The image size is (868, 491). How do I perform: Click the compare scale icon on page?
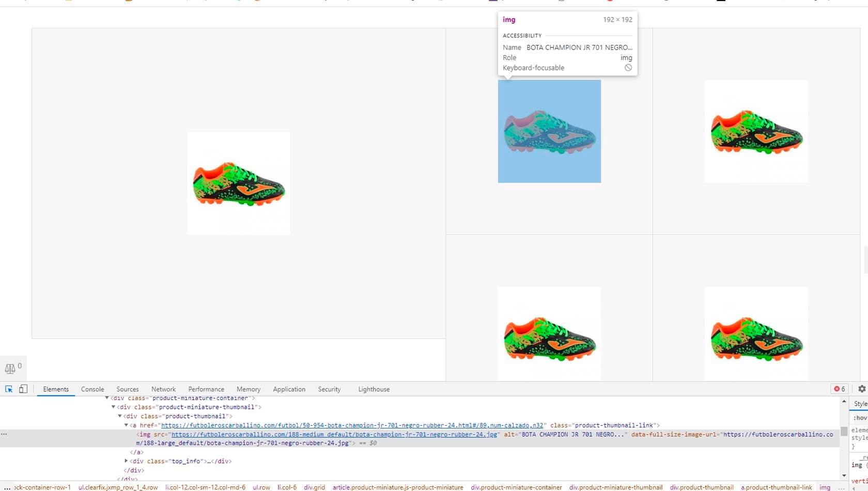pos(10,369)
